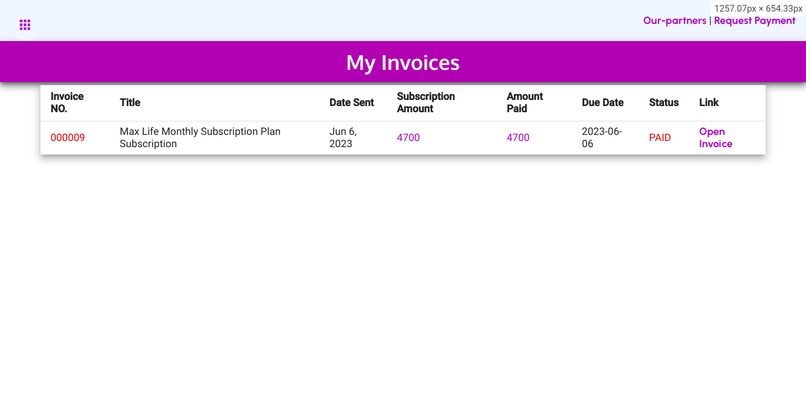
Task: Click the 4700 subscription amount value
Action: (x=408, y=138)
